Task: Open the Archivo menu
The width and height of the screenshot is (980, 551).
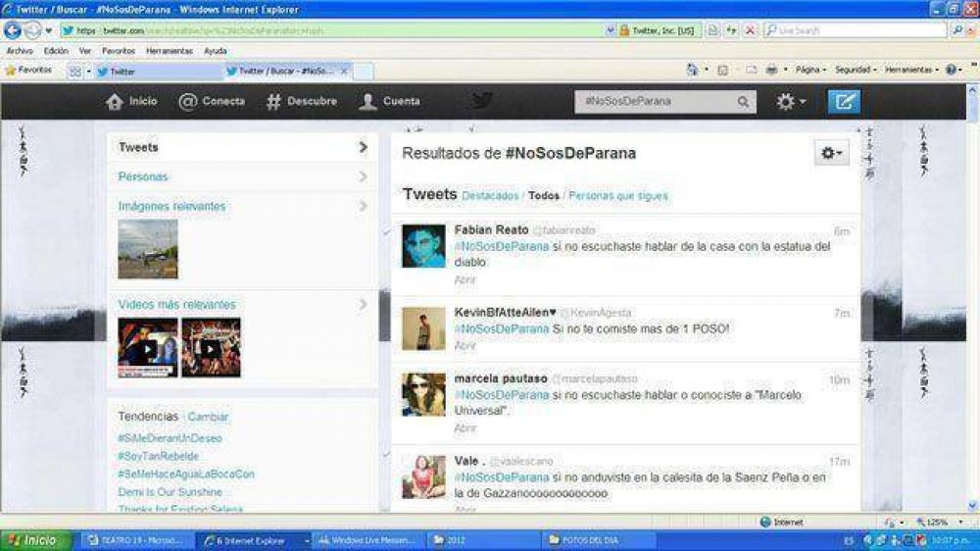Action: coord(20,51)
